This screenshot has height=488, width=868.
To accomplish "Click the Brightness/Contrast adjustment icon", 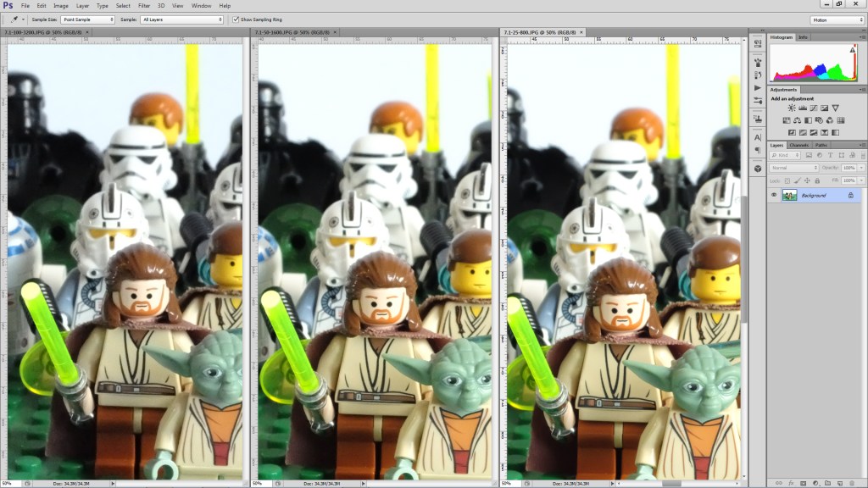I will tap(791, 108).
